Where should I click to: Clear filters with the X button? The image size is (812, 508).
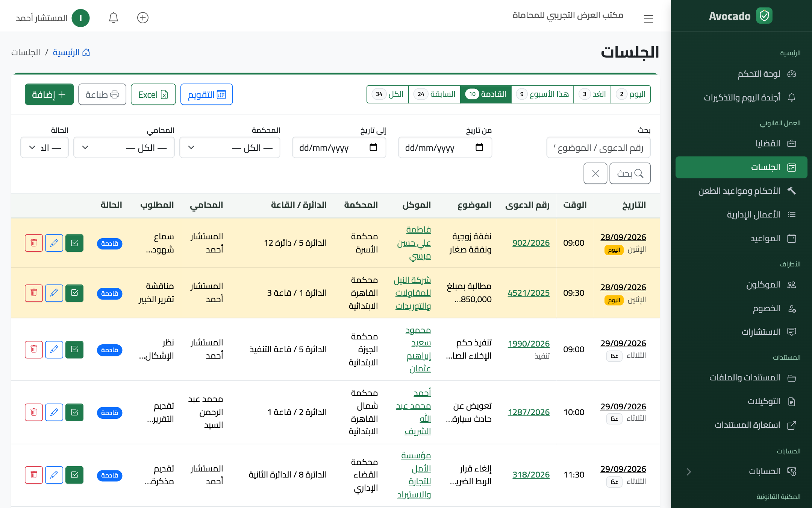pyautogui.click(x=595, y=173)
